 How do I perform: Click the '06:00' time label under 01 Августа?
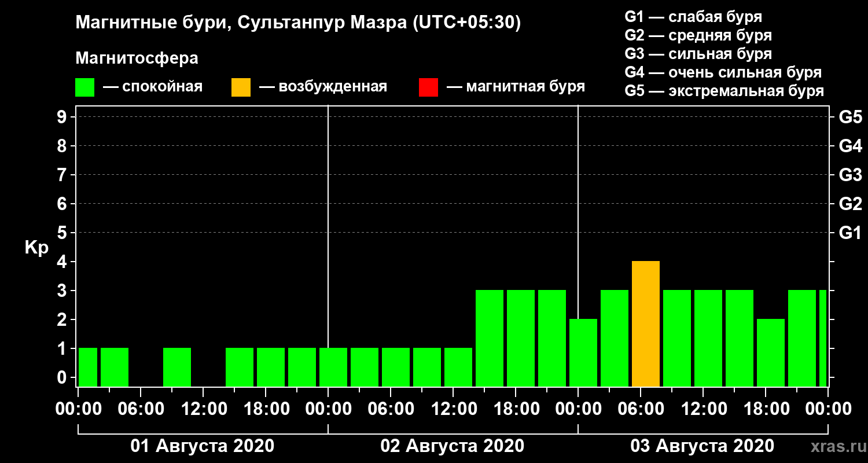141,409
